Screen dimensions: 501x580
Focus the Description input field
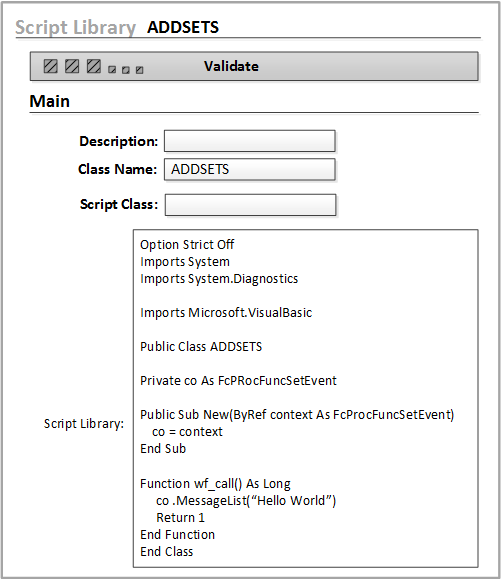point(250,141)
